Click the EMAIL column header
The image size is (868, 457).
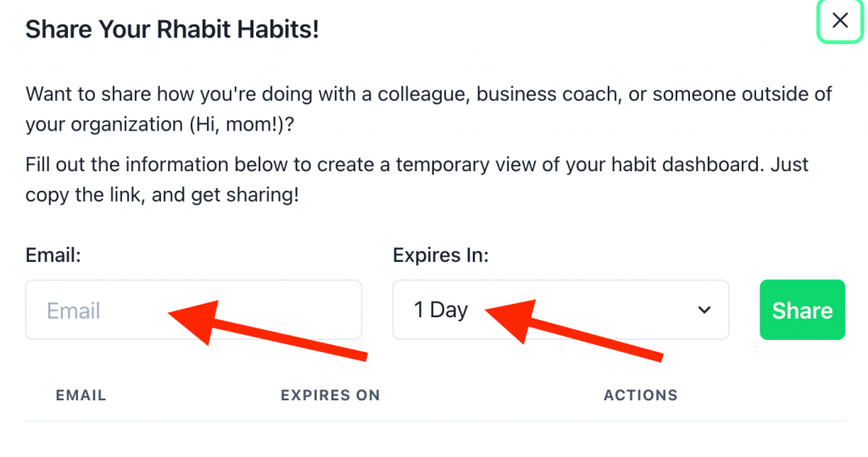coord(81,395)
